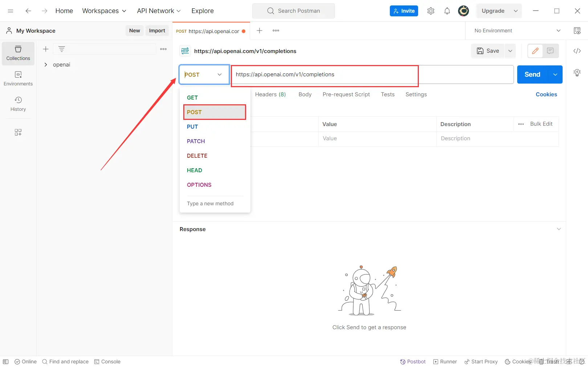This screenshot has height=367, width=588.
Task: Select DELETE from the method list
Action: [215, 156]
